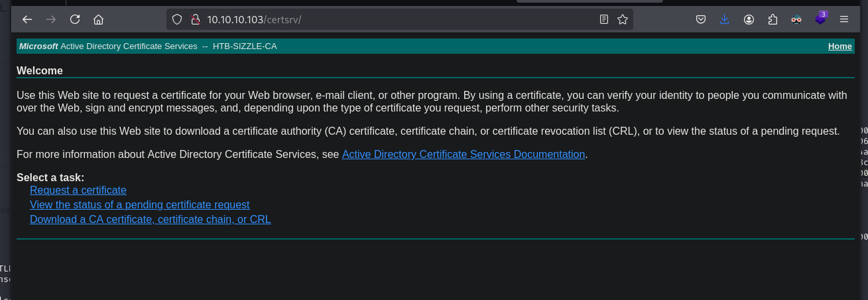Select the Request a certificate task
This screenshot has height=300, width=868.
[78, 190]
